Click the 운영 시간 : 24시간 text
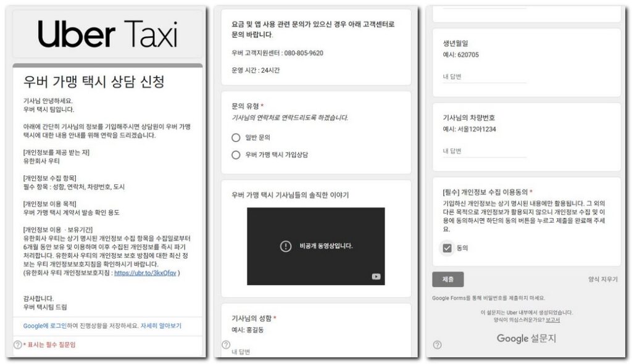632x364 pixels. coord(256,70)
